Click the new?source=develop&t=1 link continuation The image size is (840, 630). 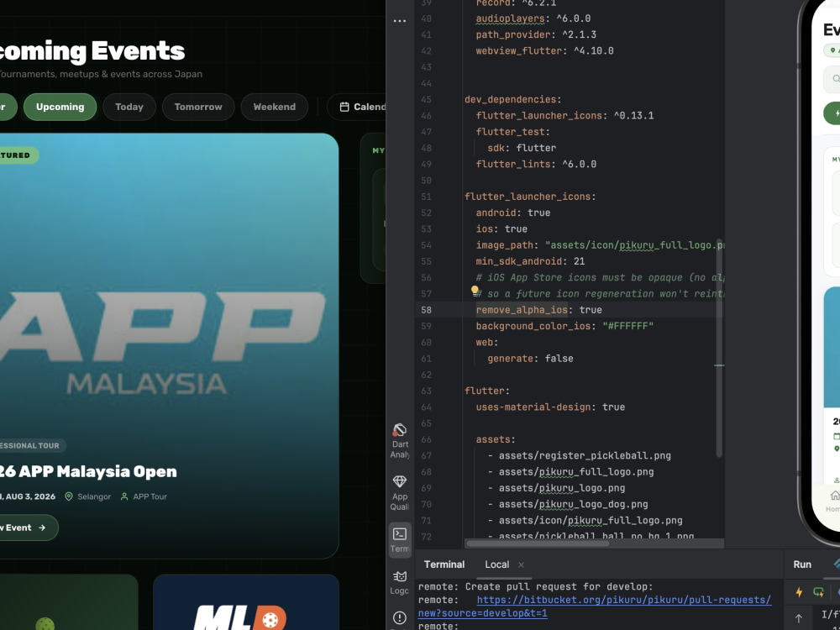(x=483, y=613)
